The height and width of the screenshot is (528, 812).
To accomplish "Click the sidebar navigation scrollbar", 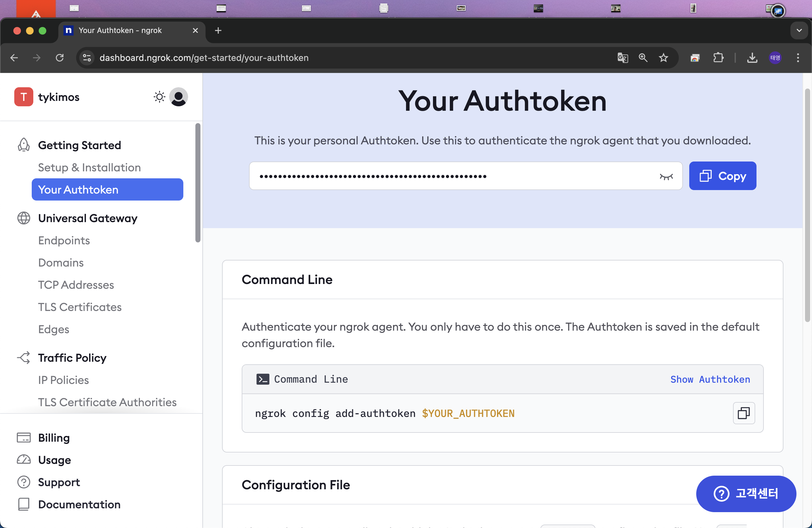I will (198, 182).
